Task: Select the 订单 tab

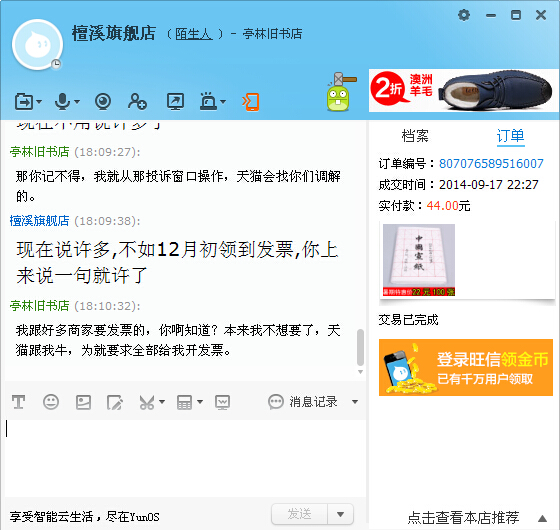Action: pyautogui.click(x=510, y=136)
